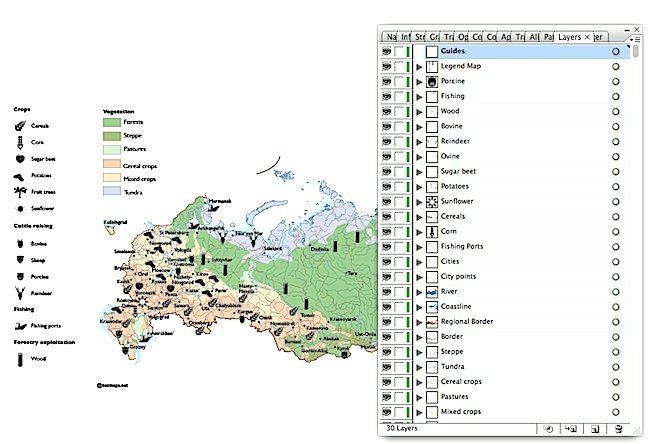Expand the Legend Map layer
This screenshot has width=650, height=444.
tap(419, 67)
